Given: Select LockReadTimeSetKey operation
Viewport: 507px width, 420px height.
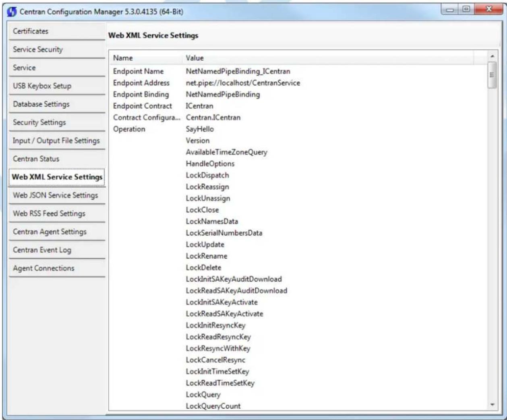Looking at the screenshot, I should (220, 383).
